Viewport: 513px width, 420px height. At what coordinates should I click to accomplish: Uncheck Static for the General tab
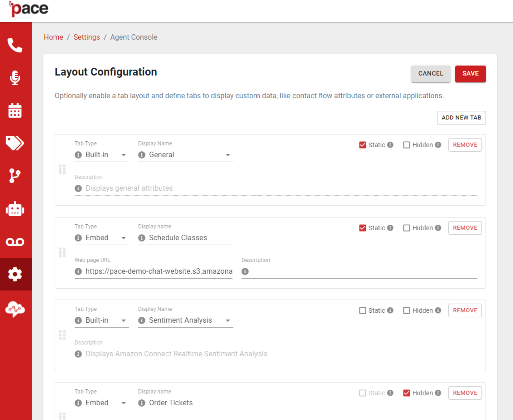pyautogui.click(x=363, y=145)
